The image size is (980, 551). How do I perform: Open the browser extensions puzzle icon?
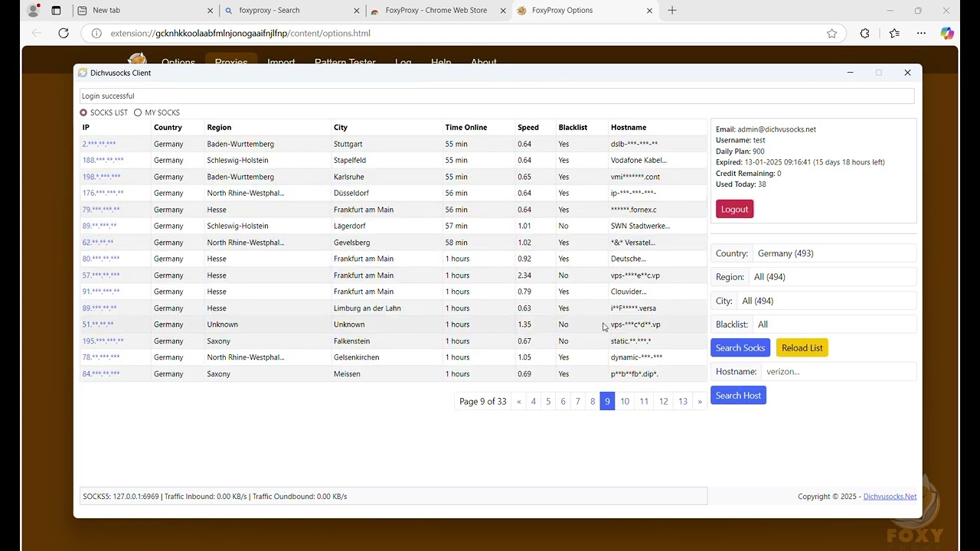click(864, 33)
